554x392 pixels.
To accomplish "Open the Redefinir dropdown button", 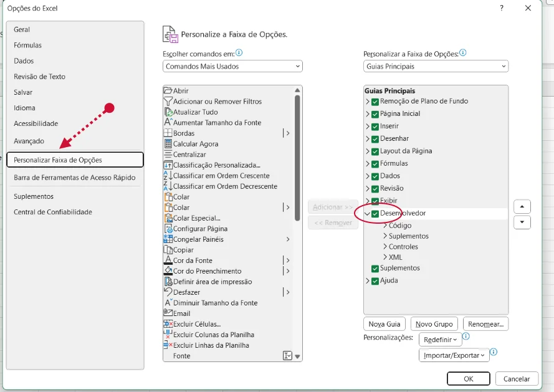I will pyautogui.click(x=440, y=340).
